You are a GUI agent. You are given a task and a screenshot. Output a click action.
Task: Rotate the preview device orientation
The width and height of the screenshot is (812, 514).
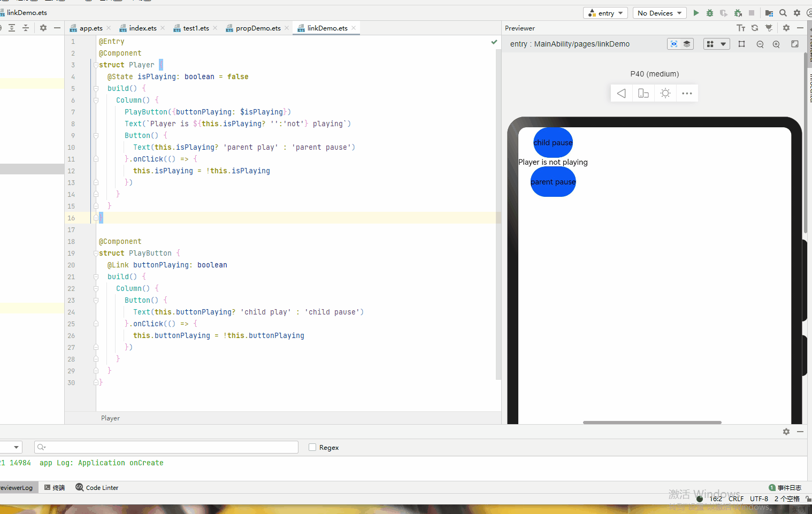(x=644, y=94)
